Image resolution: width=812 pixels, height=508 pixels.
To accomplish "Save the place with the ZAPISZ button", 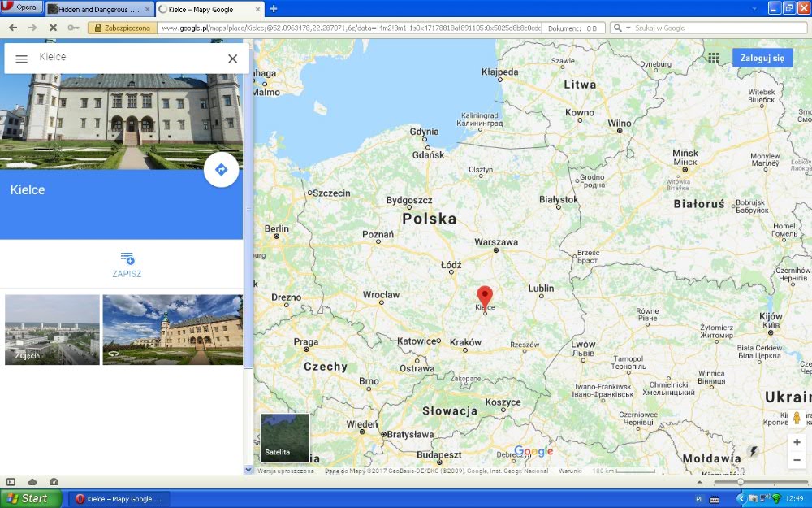I will pos(127,265).
